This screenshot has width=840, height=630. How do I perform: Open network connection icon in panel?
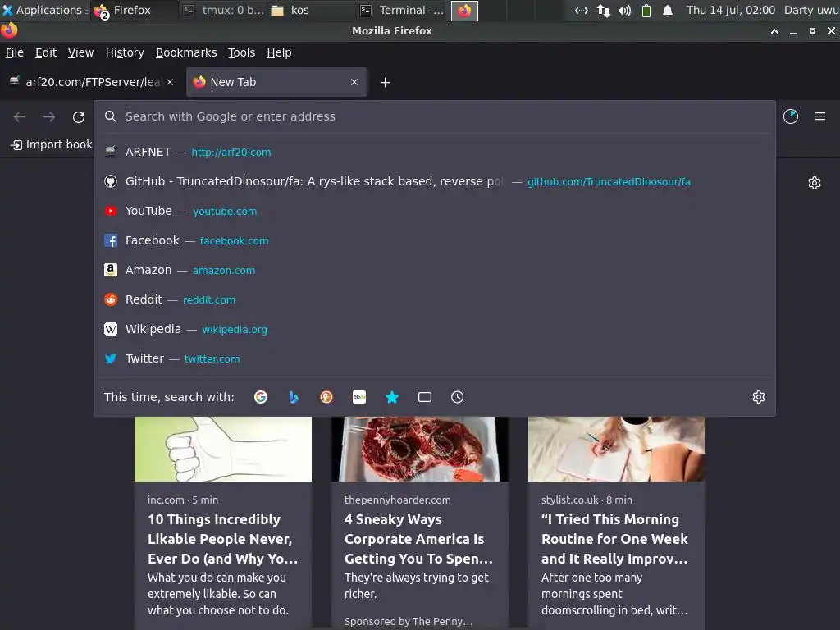[603, 10]
